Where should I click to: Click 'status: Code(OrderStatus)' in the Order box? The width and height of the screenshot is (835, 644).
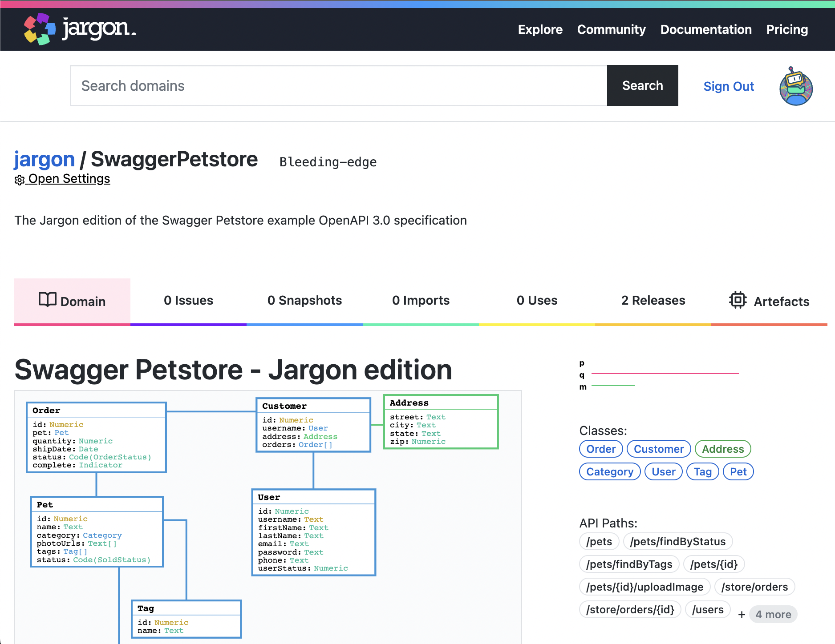tap(92, 457)
